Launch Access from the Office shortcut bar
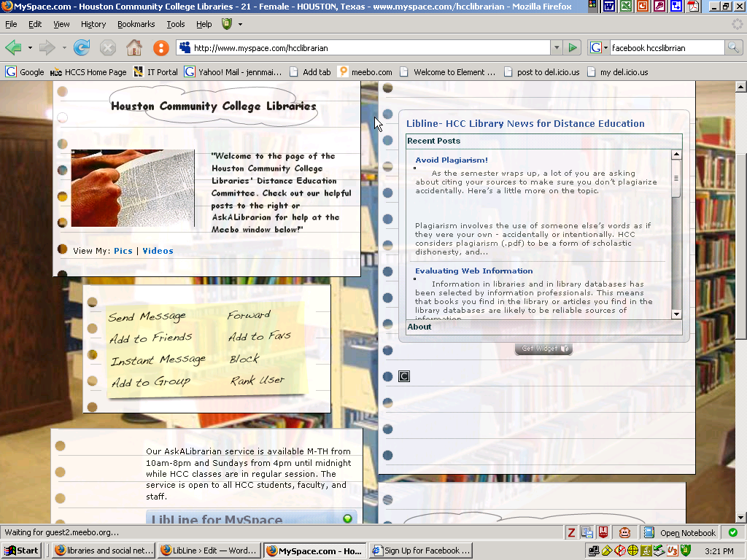The width and height of the screenshot is (747, 560). 659,6
